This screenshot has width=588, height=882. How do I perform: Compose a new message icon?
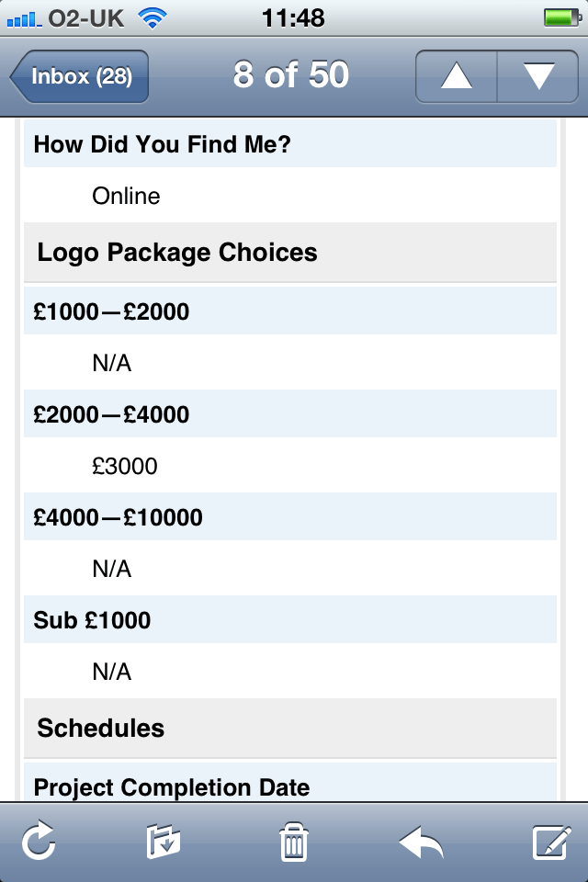552,842
